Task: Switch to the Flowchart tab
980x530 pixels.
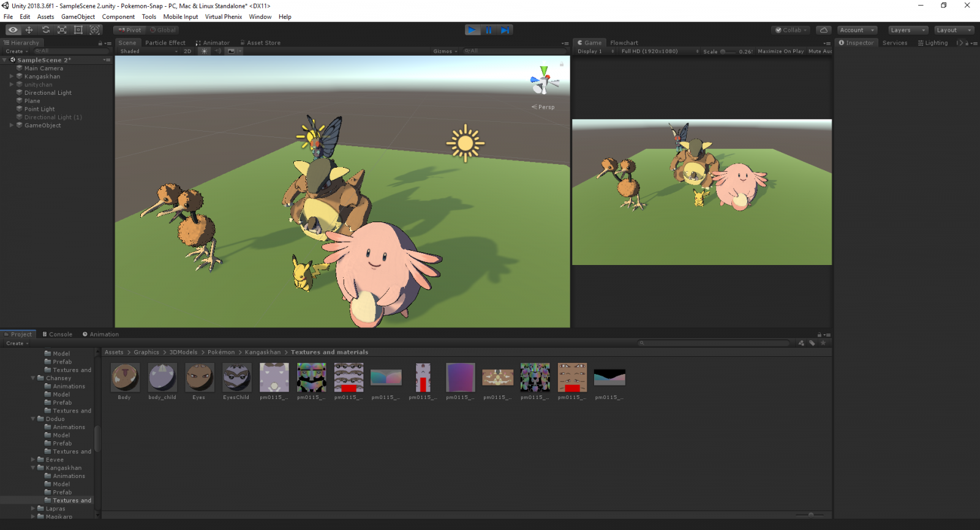Action: click(x=624, y=43)
